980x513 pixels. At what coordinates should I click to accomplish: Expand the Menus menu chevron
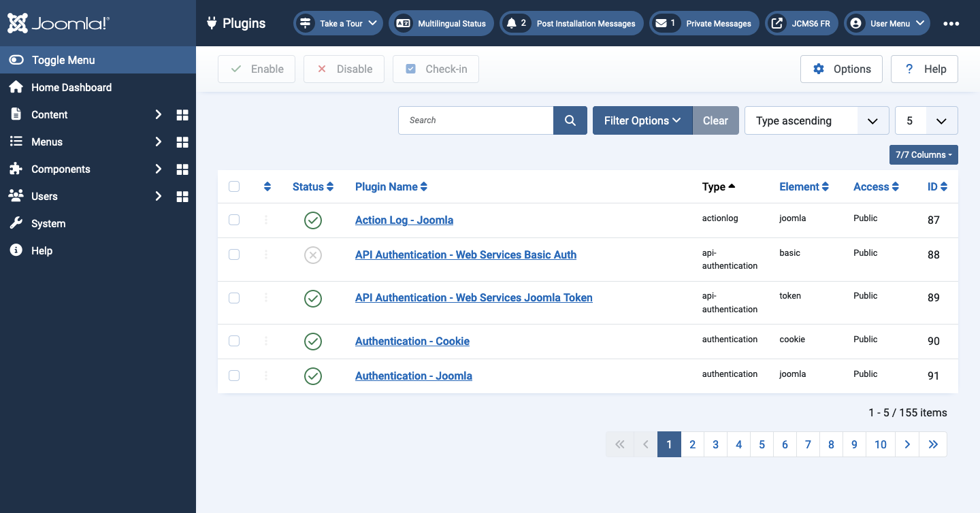click(x=158, y=142)
